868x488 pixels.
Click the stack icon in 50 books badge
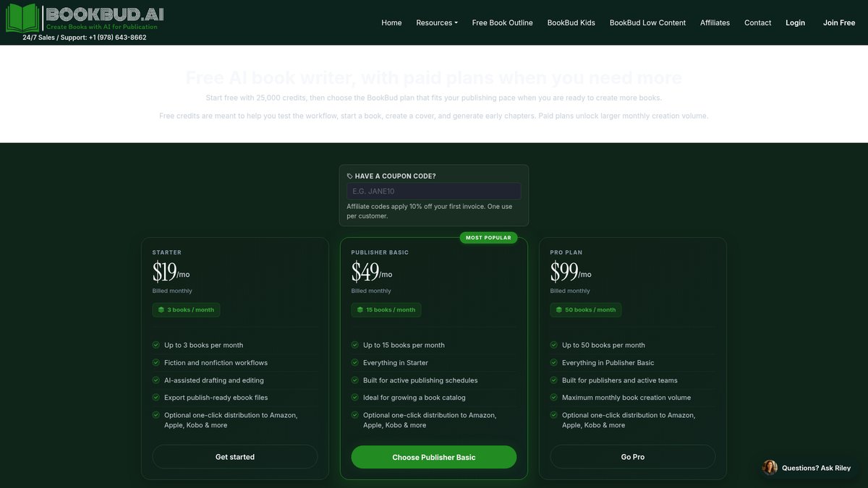pyautogui.click(x=558, y=309)
